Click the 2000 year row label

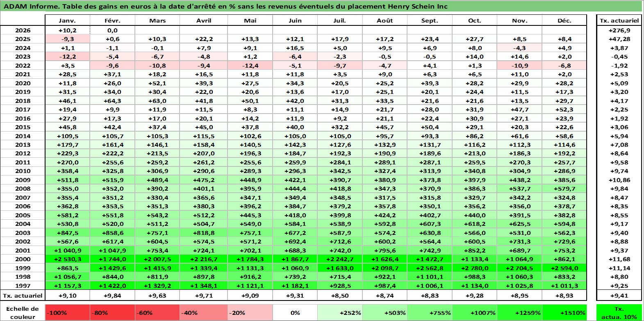tap(23, 259)
